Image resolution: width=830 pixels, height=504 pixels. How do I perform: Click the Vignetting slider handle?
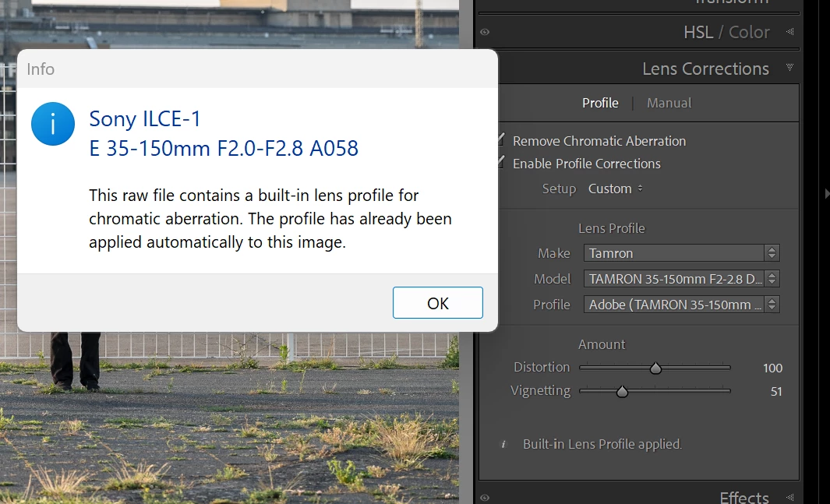point(622,391)
